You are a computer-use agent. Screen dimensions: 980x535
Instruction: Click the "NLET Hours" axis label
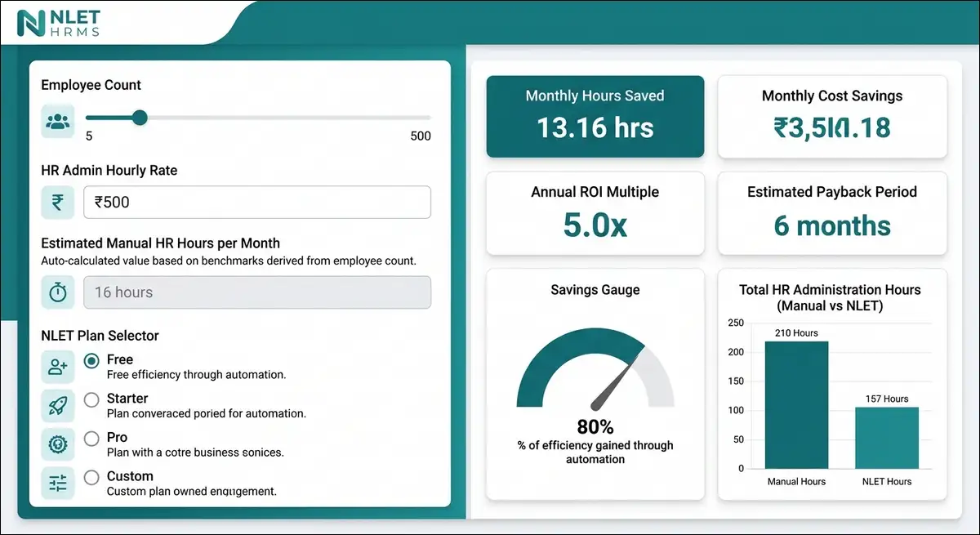tap(887, 482)
